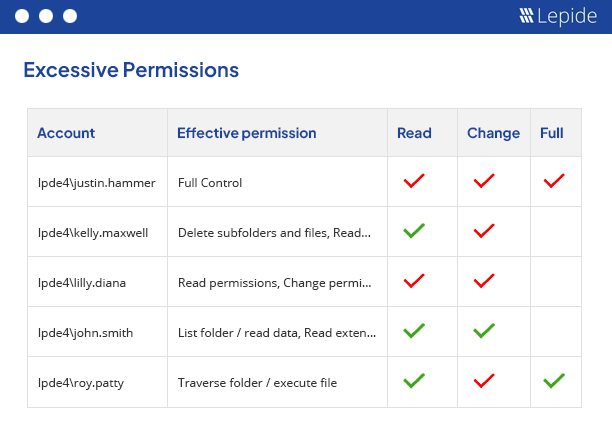
Task: Sort by Effective permission column header
Action: pos(246,133)
